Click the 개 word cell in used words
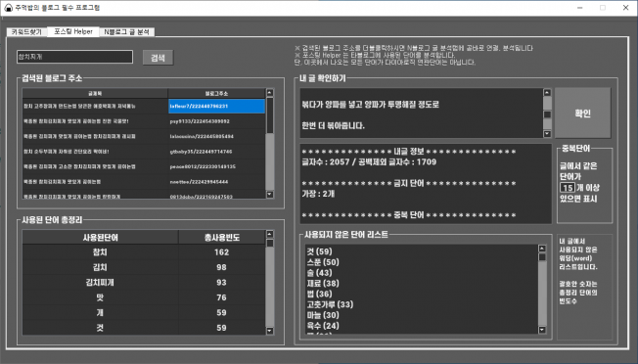Screen dimensions: 638x364 [x=101, y=312]
